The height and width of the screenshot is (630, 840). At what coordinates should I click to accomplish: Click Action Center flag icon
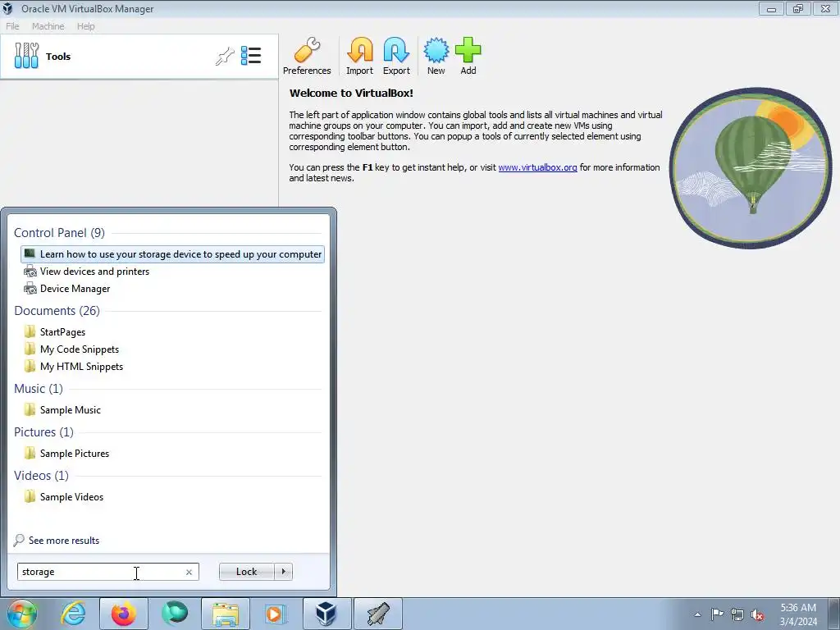click(717, 614)
